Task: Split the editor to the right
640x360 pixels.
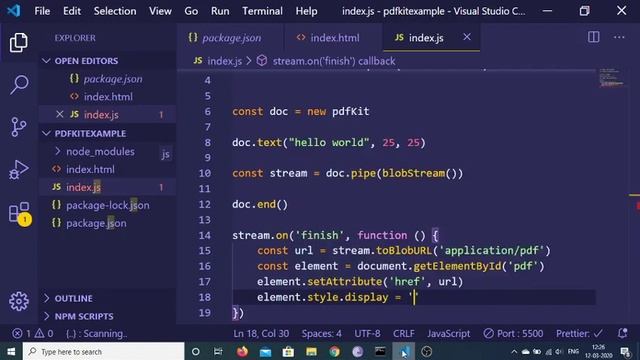Action: (593, 38)
